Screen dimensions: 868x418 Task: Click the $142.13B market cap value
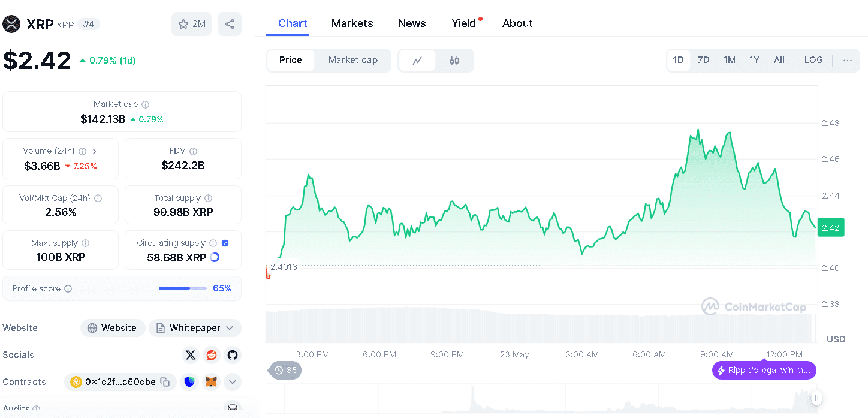click(x=103, y=119)
